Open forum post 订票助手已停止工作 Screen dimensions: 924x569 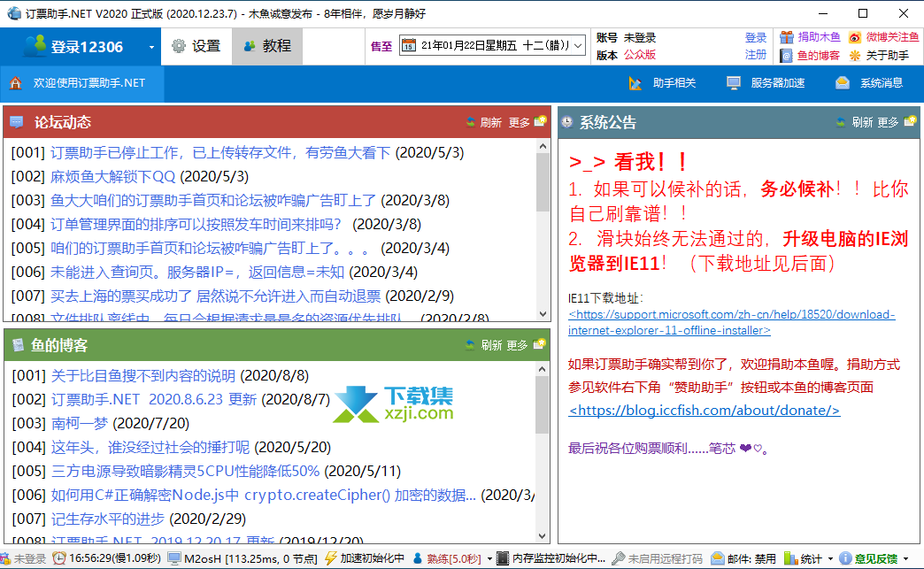220,152
